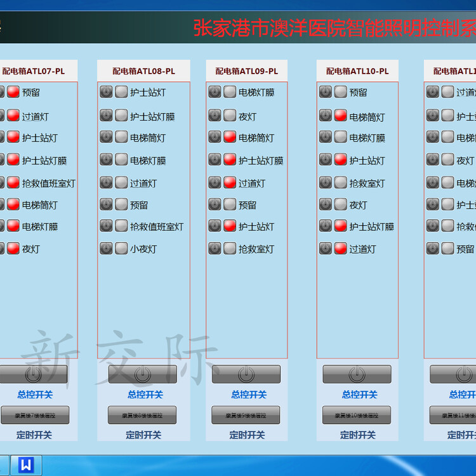Toggle the red indicator for ATL10 电梯筒灯

tap(341, 116)
